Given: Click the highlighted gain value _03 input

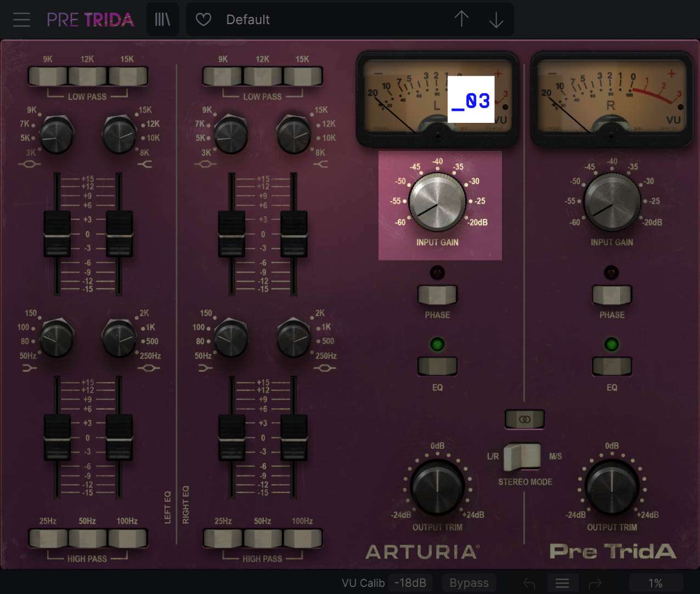Looking at the screenshot, I should (x=471, y=99).
